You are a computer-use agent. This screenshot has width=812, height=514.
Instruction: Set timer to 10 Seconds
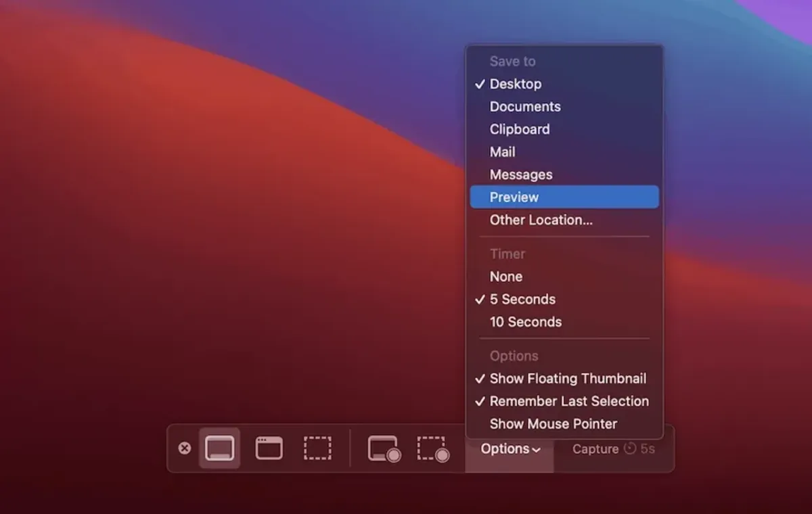525,322
